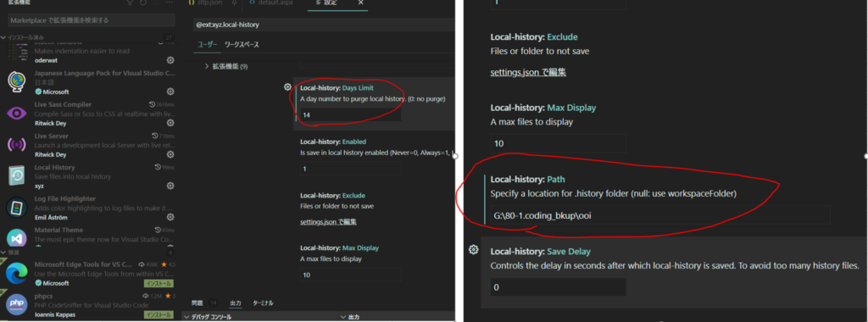
Task: Open gear menu for Japanese Language Pack
Action: click(x=170, y=92)
